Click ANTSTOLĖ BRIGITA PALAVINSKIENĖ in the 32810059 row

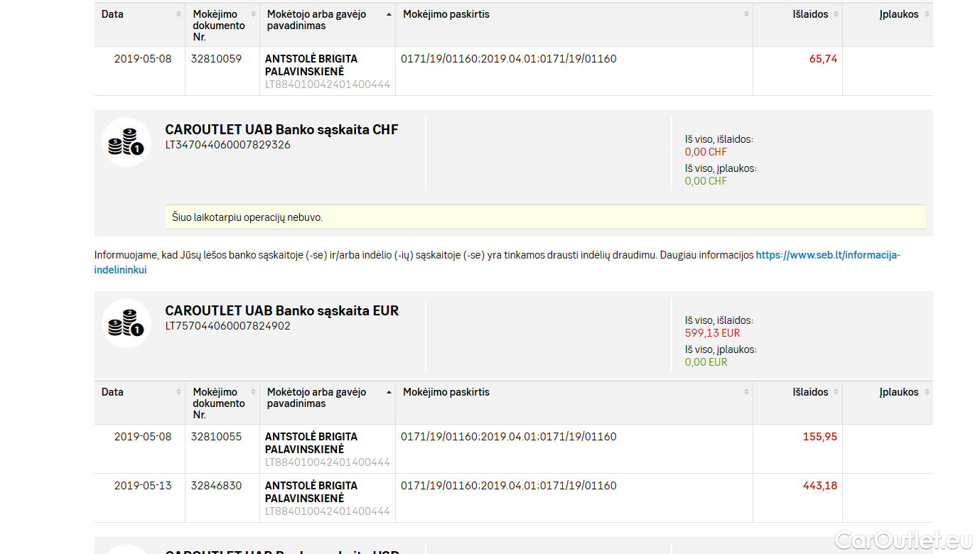click(x=311, y=65)
